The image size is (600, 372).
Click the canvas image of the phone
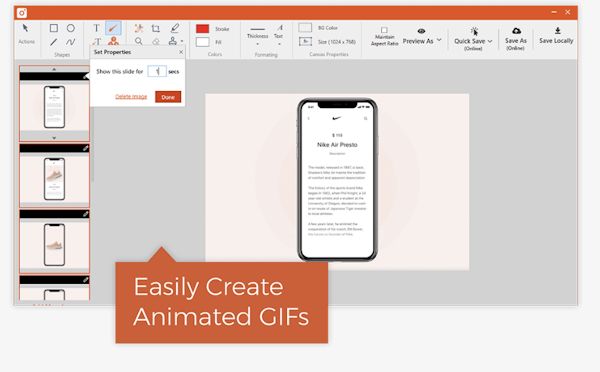coord(337,180)
